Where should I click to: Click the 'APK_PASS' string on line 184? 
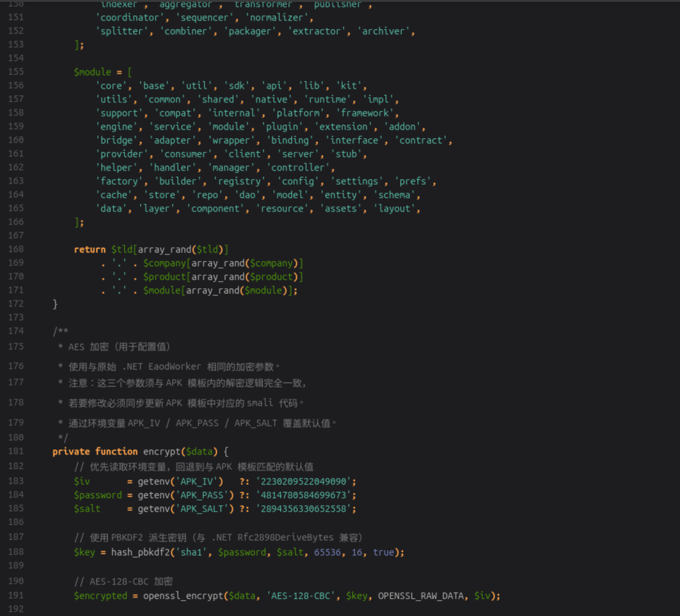202,495
